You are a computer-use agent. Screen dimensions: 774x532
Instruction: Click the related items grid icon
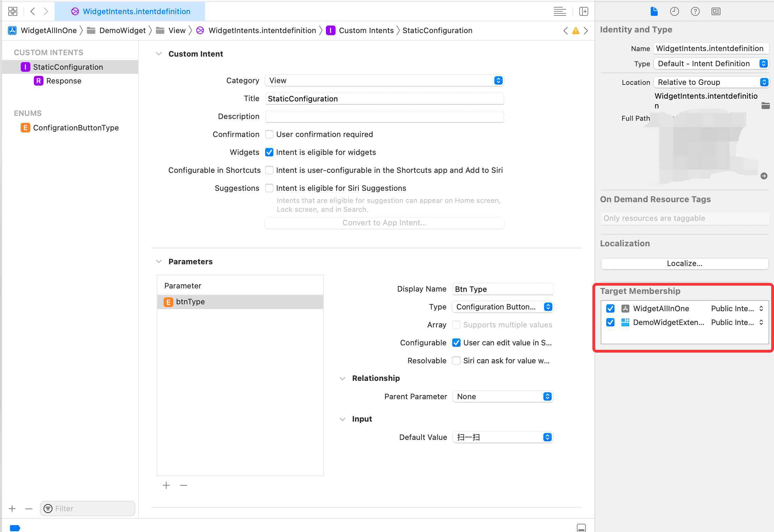point(13,11)
